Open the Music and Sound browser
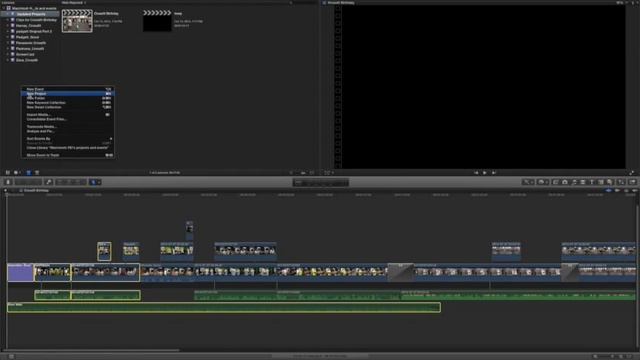The image size is (640, 360). point(574,182)
